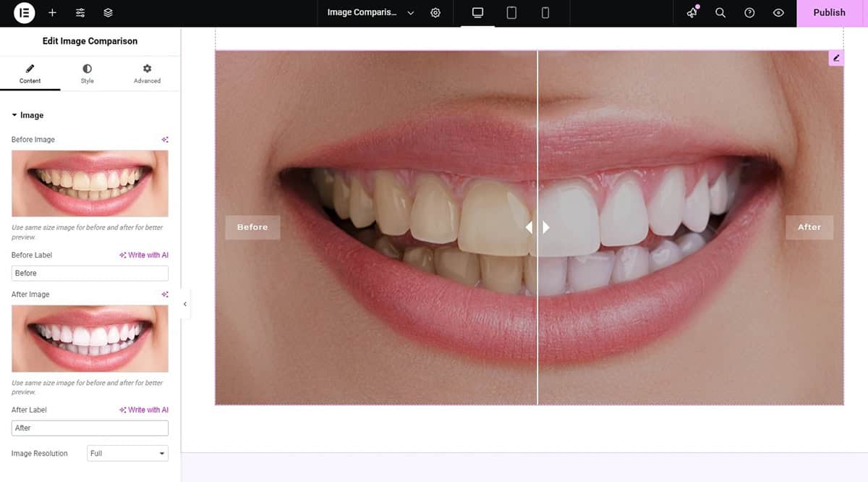868x482 pixels.
Task: Click AI icon beside After Image
Action: (165, 295)
